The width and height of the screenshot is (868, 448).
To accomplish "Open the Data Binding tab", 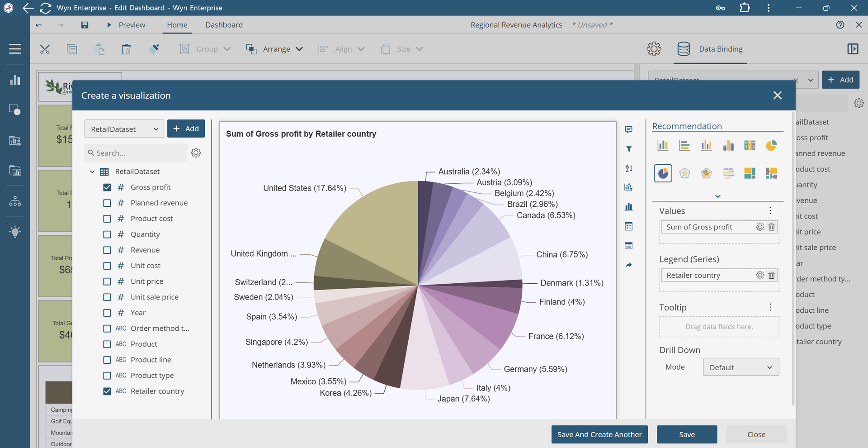I will [x=720, y=49].
